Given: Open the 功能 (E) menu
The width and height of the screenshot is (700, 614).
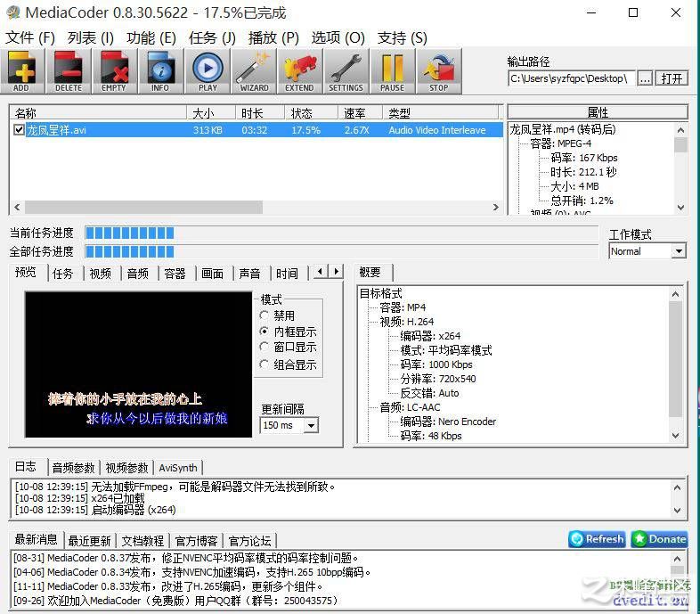Looking at the screenshot, I should [151, 38].
